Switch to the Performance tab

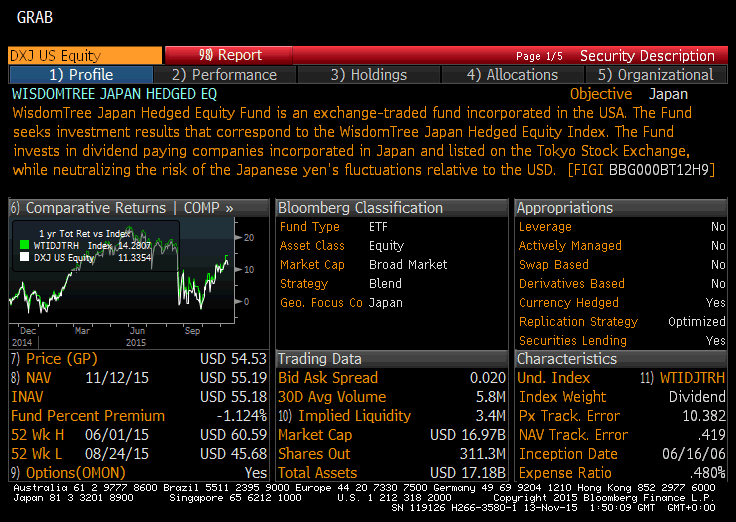click(x=224, y=75)
